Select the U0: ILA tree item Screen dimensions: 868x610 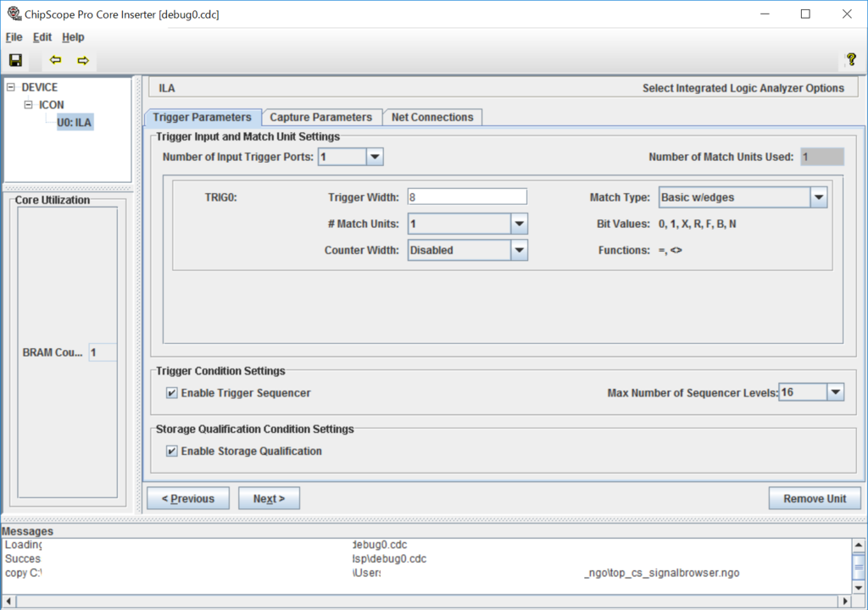click(75, 122)
